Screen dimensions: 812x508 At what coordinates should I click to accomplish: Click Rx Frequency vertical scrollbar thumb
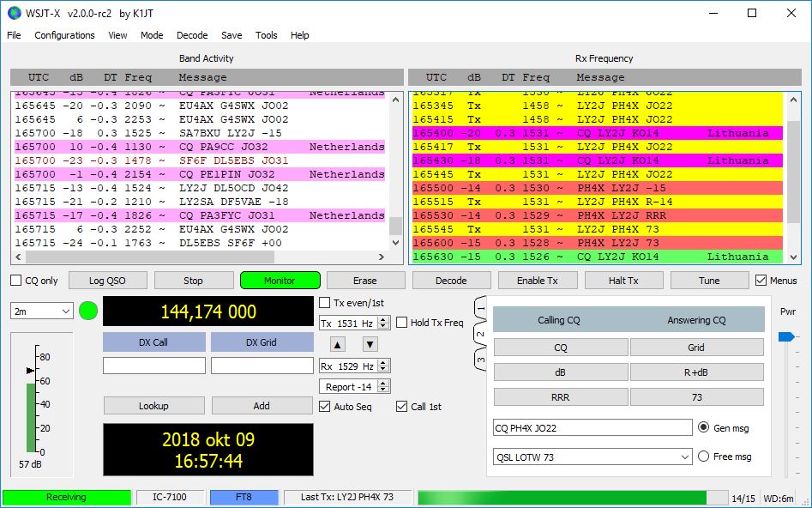(793, 172)
